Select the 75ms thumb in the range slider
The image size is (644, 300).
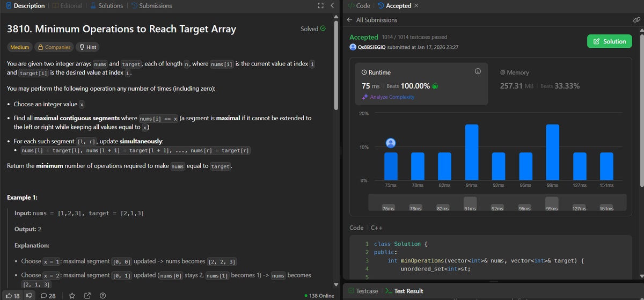pos(388,208)
